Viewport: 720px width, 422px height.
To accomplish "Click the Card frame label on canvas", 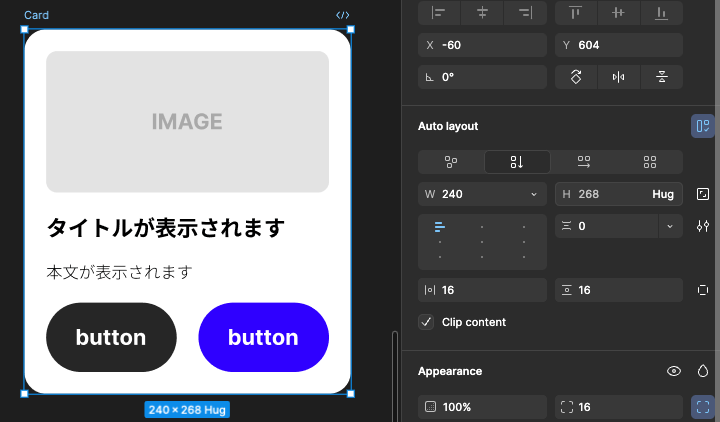I will click(x=36, y=15).
